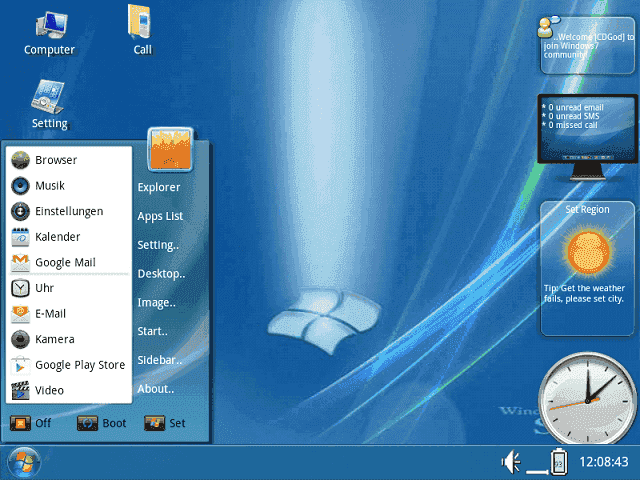Click the Kamera lens icon

point(20,339)
